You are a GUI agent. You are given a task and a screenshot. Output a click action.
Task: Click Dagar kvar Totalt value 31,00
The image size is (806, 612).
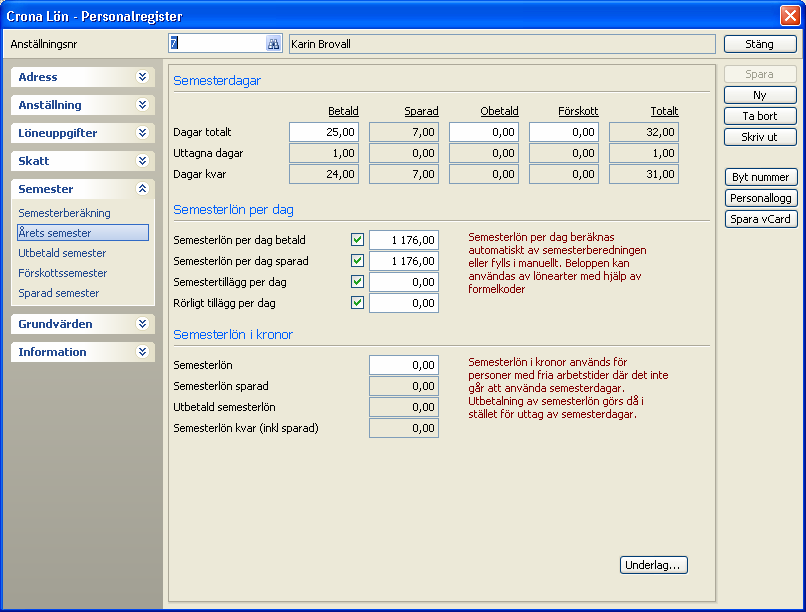coord(644,174)
